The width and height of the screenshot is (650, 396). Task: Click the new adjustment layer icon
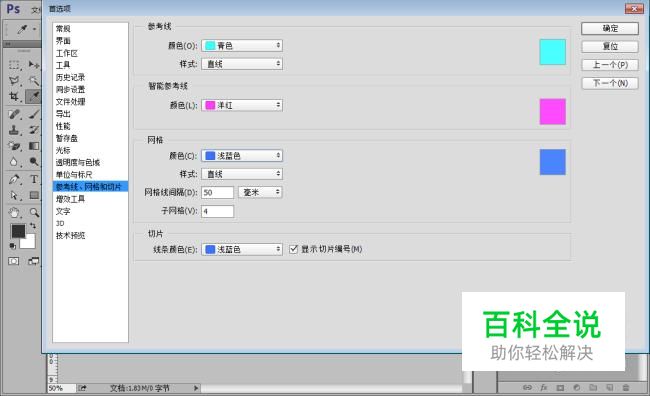pos(577,388)
